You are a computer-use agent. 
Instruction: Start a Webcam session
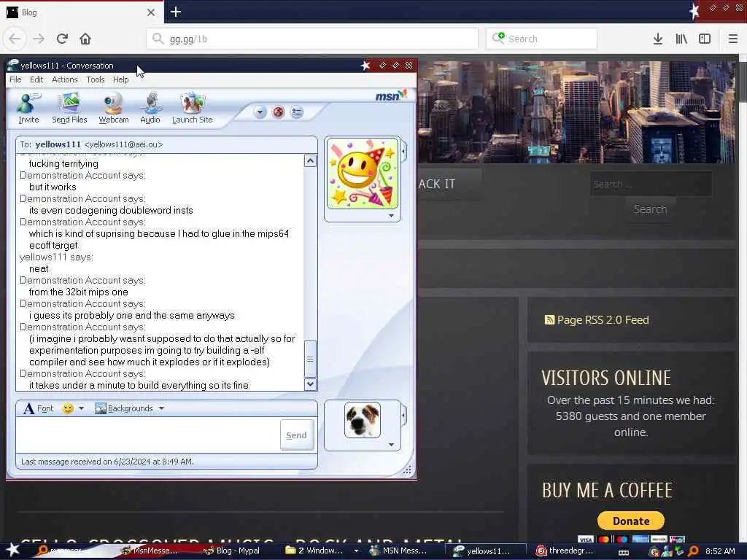[x=113, y=109]
